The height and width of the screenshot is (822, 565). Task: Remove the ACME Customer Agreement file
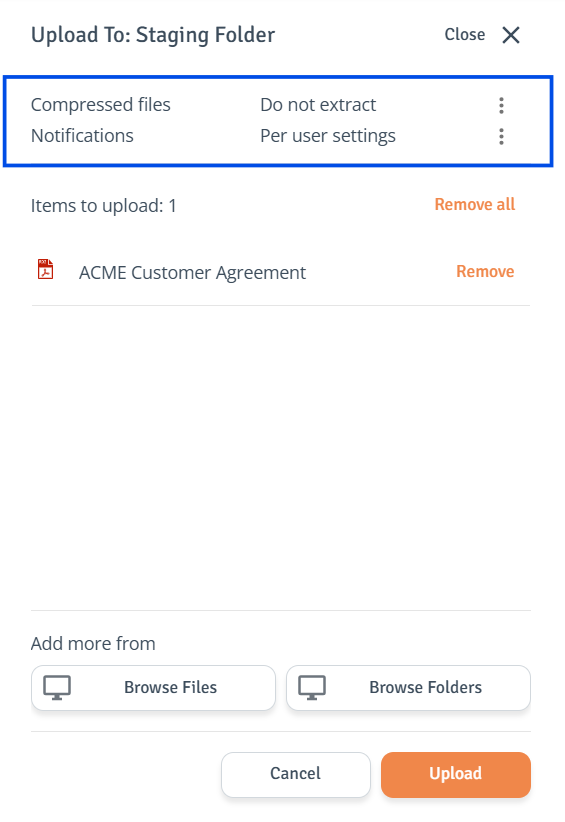(485, 272)
